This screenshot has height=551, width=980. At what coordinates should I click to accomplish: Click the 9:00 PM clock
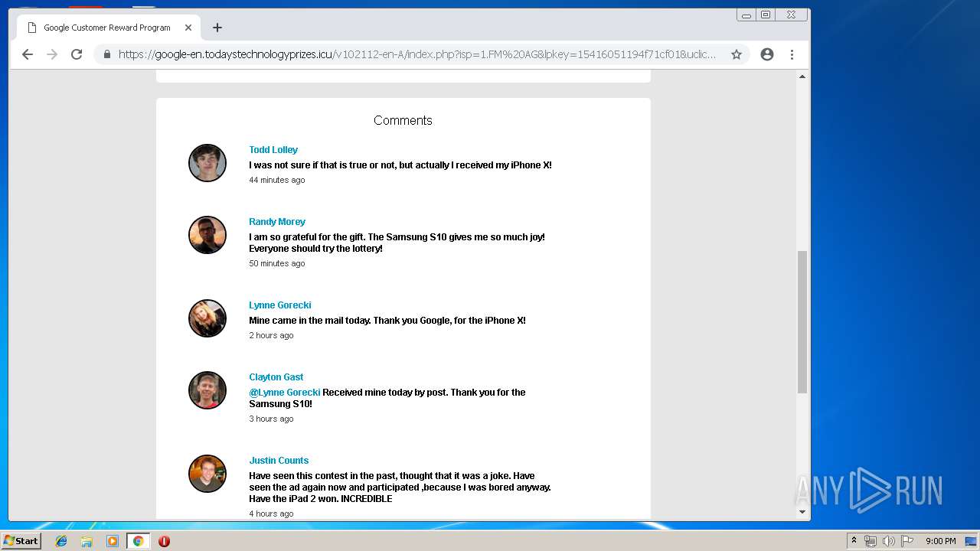[940, 541]
